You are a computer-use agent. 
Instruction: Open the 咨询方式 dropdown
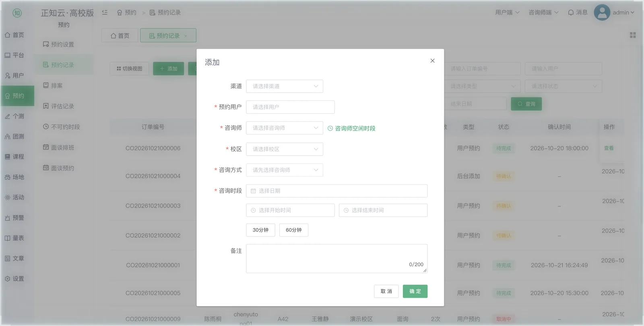(285, 170)
